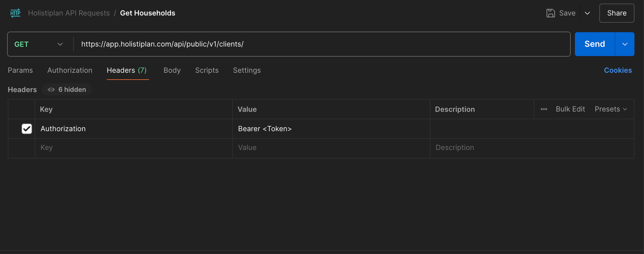Switch to the Body tab
The width and height of the screenshot is (644, 254).
172,70
